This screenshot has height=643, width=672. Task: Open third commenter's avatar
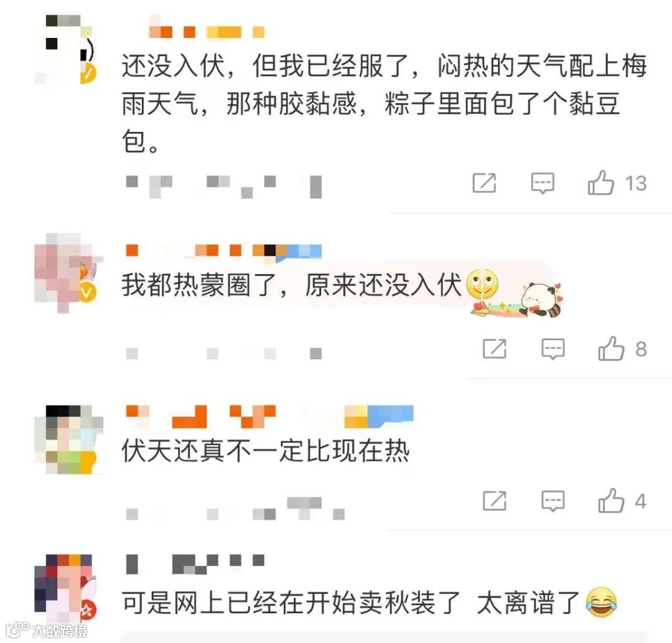coord(68,439)
